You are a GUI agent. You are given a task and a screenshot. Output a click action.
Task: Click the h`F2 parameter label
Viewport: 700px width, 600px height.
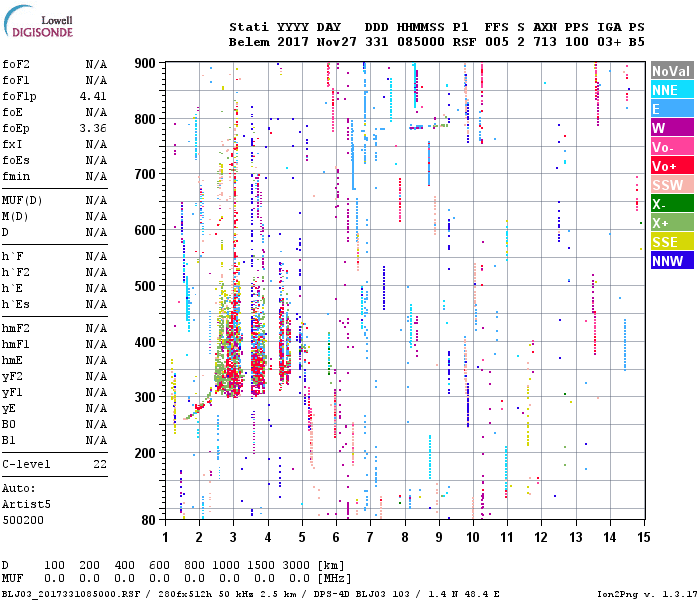coord(16,273)
